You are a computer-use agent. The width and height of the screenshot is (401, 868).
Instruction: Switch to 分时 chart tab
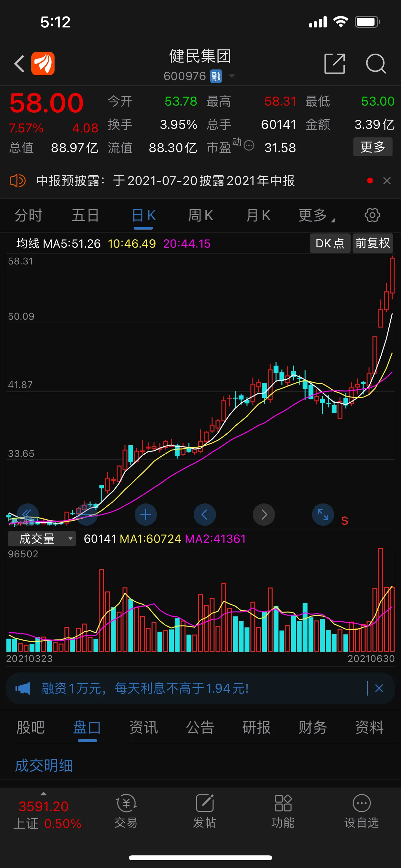click(28, 215)
